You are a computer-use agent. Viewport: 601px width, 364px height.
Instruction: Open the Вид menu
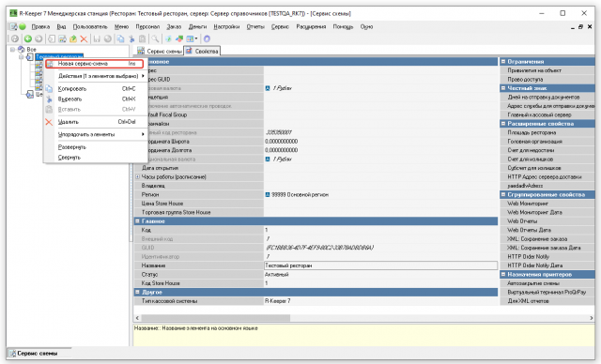[61, 27]
